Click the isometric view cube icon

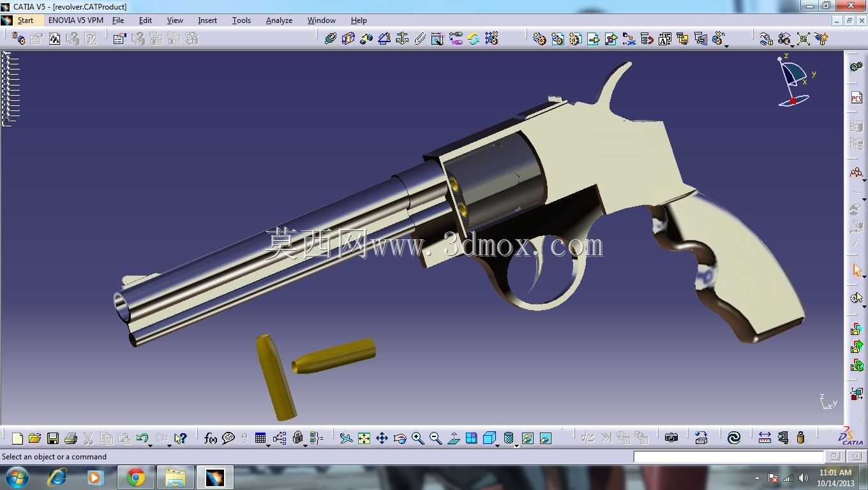490,438
